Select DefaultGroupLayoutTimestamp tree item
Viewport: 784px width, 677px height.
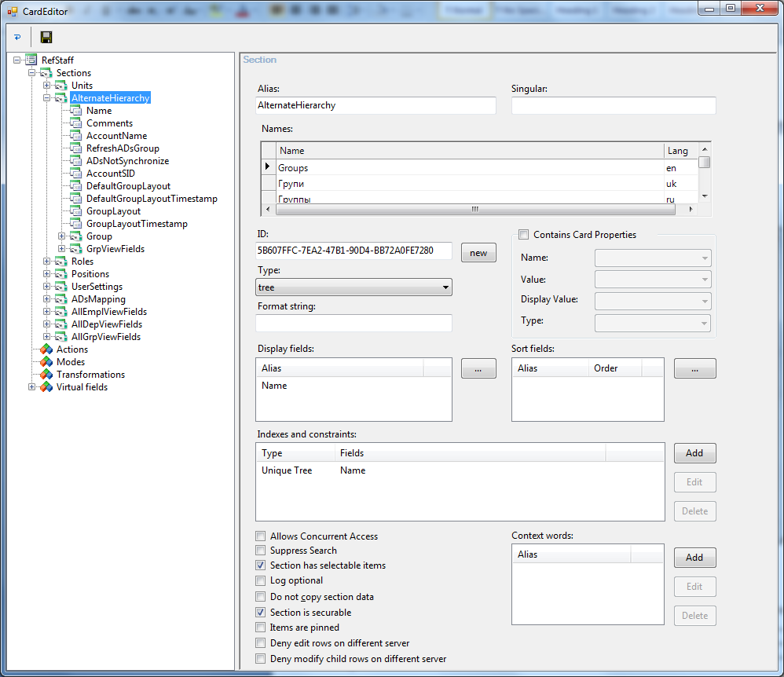click(x=152, y=199)
